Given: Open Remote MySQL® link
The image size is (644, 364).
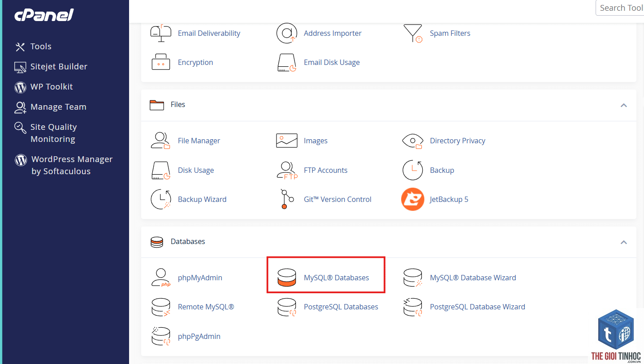Looking at the screenshot, I should 206,307.
